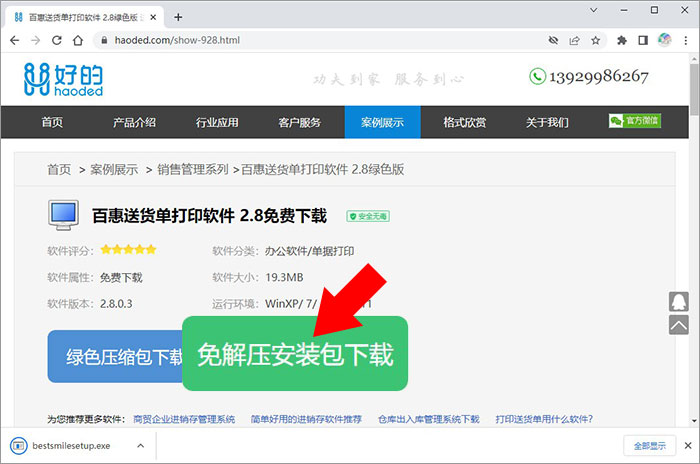Open the 简单好用的进销存软件推荐 link
Image resolution: width=700 pixels, height=464 pixels.
click(x=306, y=419)
